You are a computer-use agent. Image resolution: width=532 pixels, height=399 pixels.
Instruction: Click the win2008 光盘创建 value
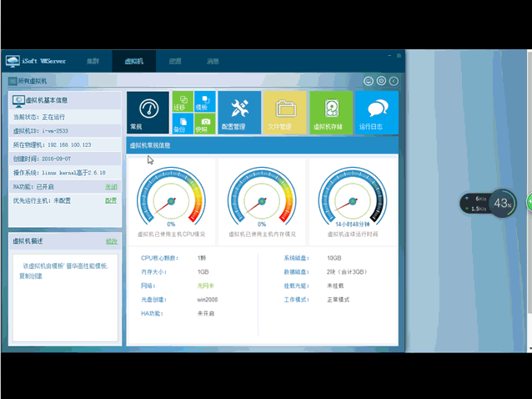coord(208,300)
